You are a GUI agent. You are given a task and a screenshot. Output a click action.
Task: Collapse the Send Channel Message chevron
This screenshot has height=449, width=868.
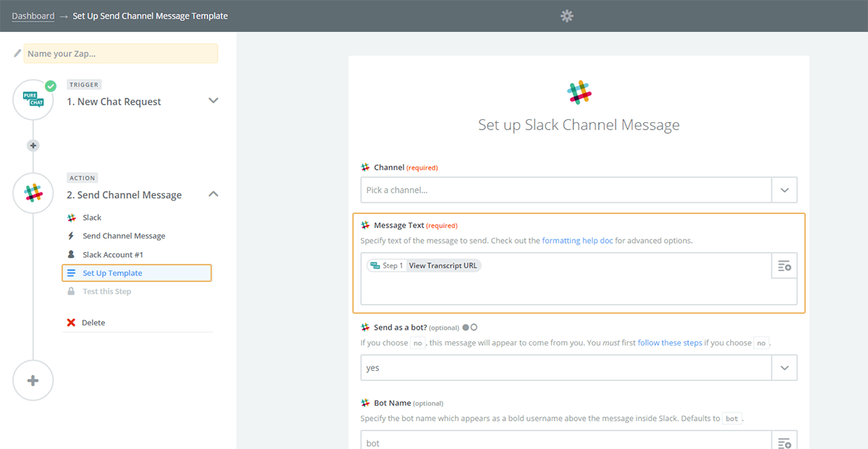click(213, 194)
